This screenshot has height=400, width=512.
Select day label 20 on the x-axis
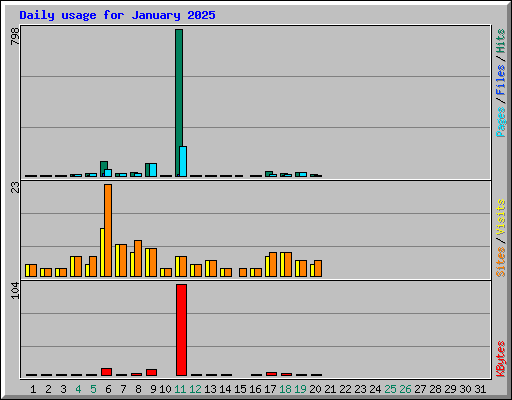315,389
